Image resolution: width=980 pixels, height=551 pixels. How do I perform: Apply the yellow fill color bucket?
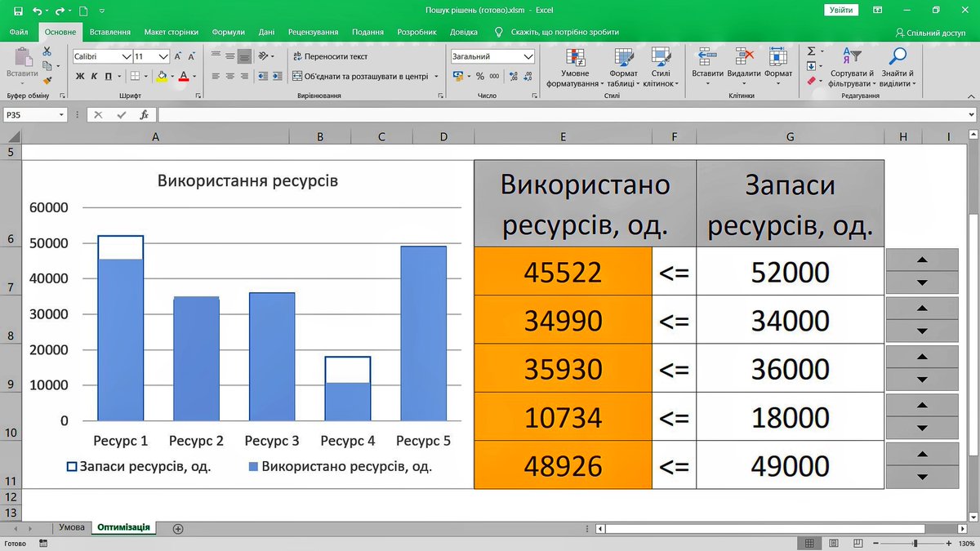[x=162, y=76]
